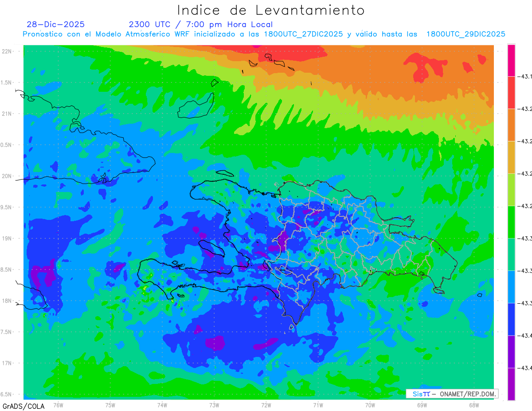
Task: Choose the yellow-green swatch in the colorbar
Action: (x=511, y=190)
